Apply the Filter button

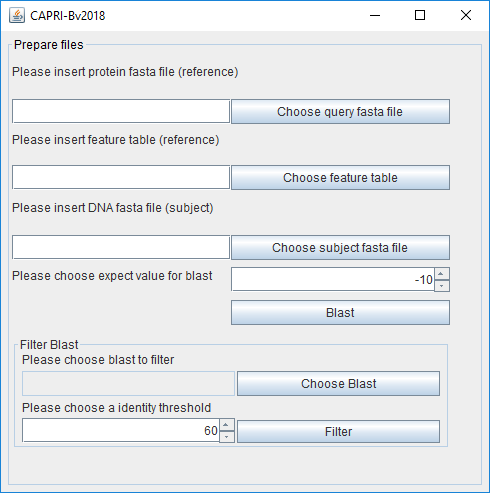pos(338,432)
